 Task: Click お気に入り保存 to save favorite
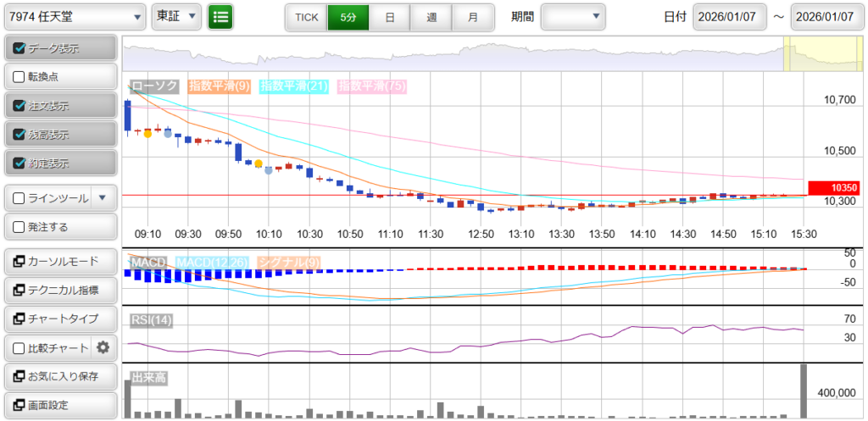tap(59, 376)
